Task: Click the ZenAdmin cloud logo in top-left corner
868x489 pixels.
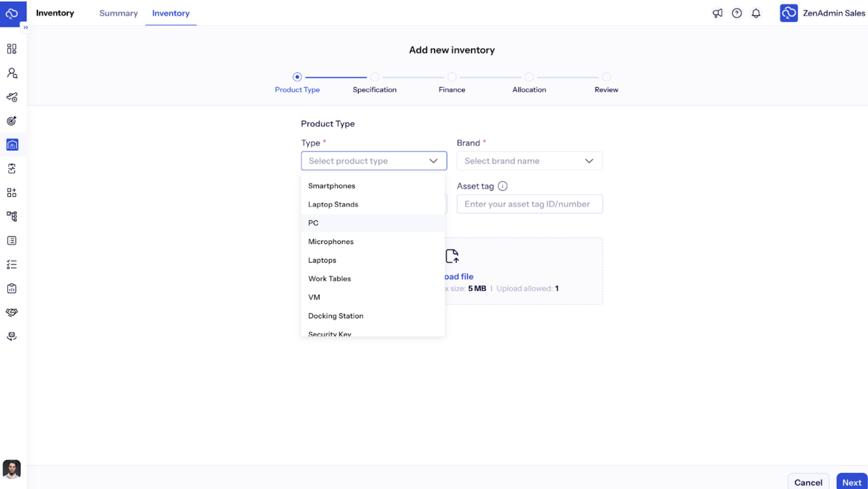Action: (12, 13)
